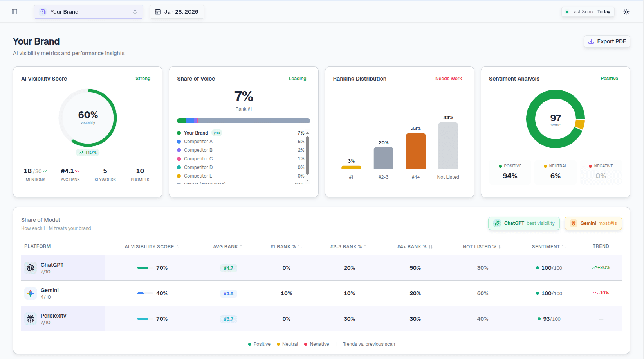This screenshot has width=644, height=359.
Task: Select the ChatGPT logo in the platform table
Action: click(x=31, y=268)
